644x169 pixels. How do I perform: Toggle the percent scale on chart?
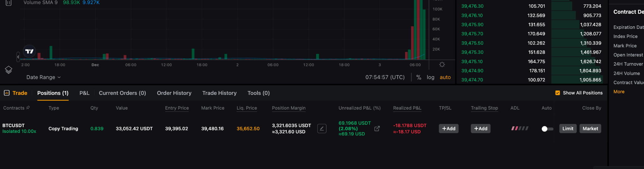click(419, 77)
